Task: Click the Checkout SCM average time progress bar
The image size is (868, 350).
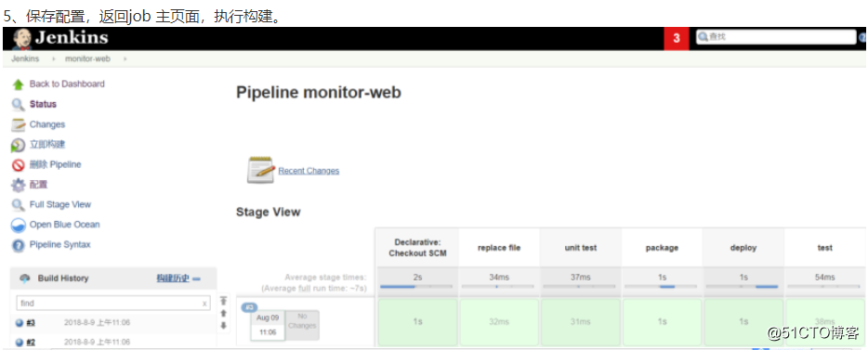Action: pos(417,287)
